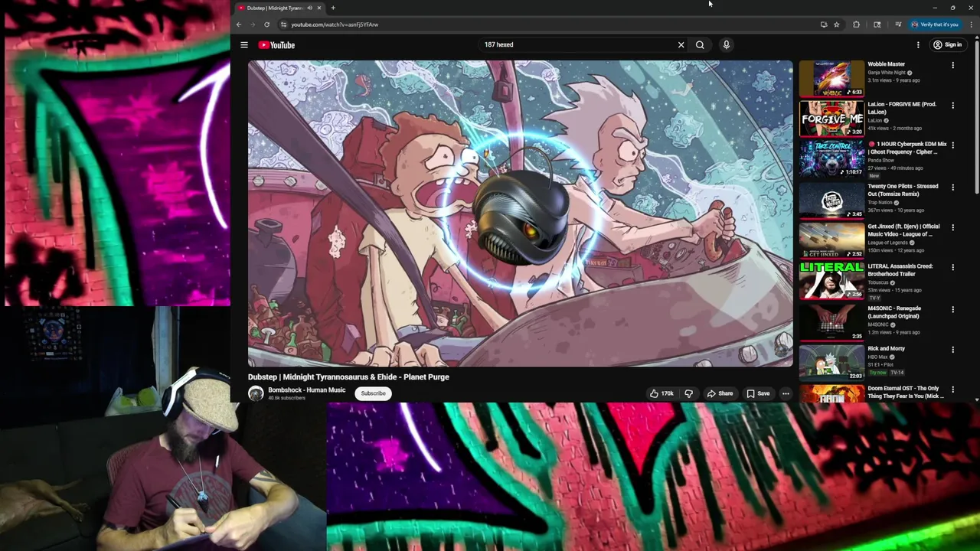Open options menu for 'Stressed Out (Tomsize Remix)'
980x551 pixels.
tap(953, 187)
